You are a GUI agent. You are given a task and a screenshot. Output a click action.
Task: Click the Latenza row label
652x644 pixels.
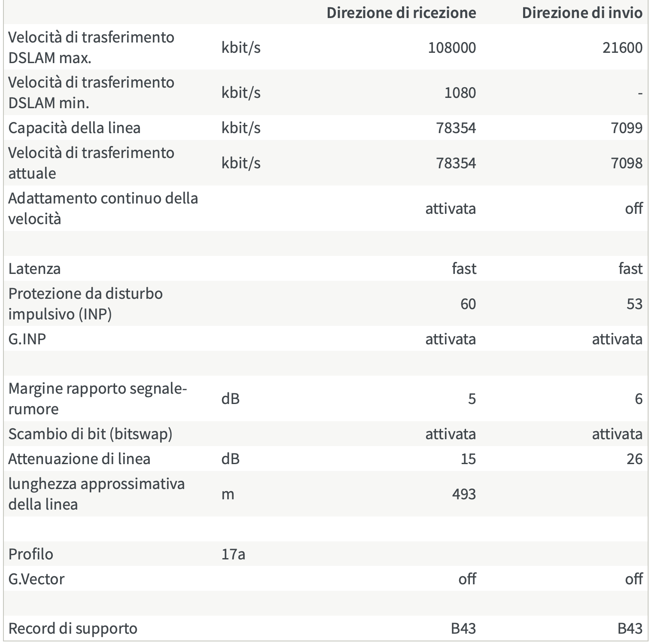(34, 269)
